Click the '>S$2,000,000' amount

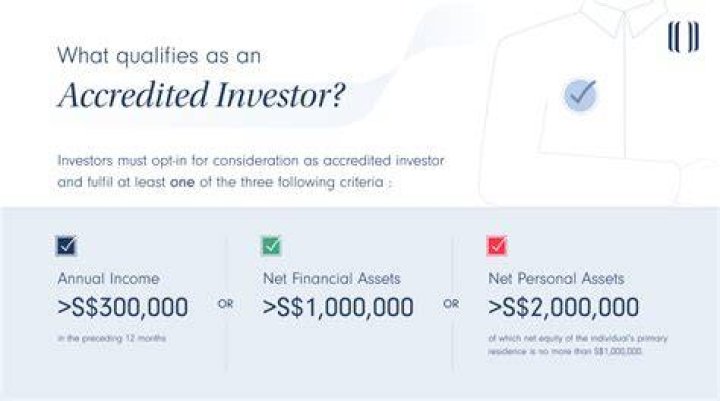(x=563, y=307)
